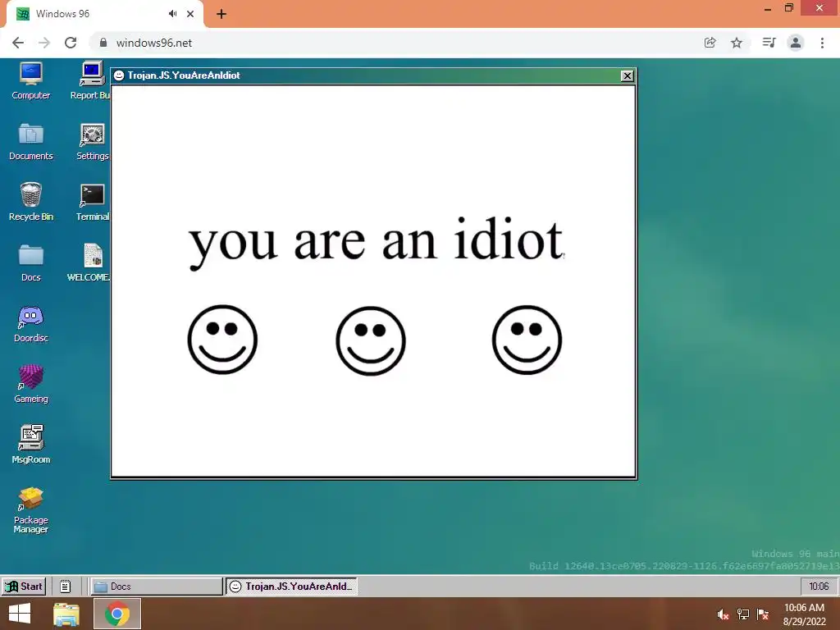Open File Explorer from host taskbar
The image size is (840, 630).
point(66,614)
